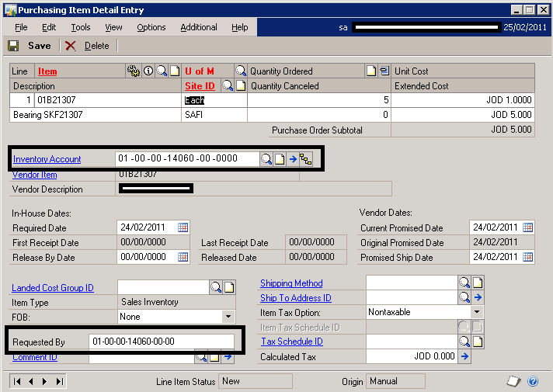Open the Inventory Account lookup magnifier
The height and width of the screenshot is (392, 553).
266,159
